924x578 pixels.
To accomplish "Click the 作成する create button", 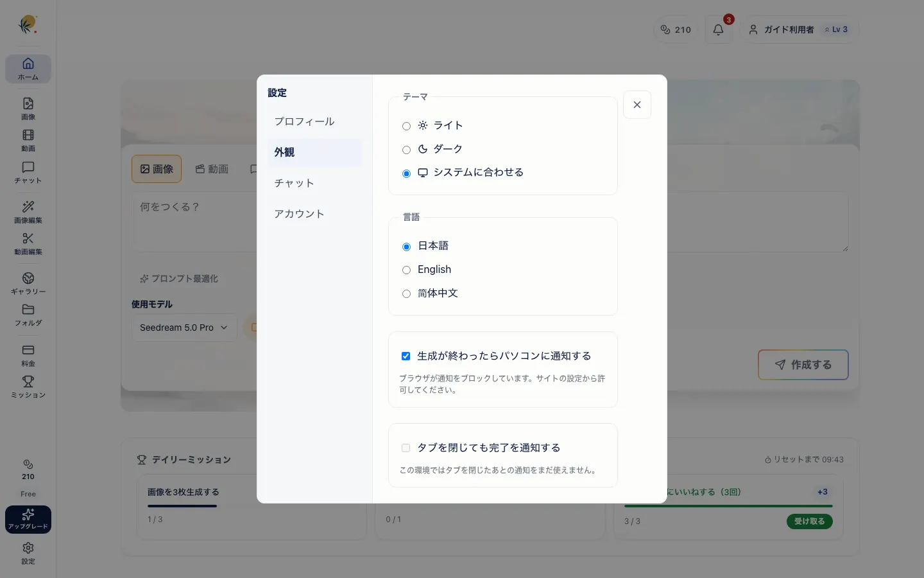I will (803, 365).
